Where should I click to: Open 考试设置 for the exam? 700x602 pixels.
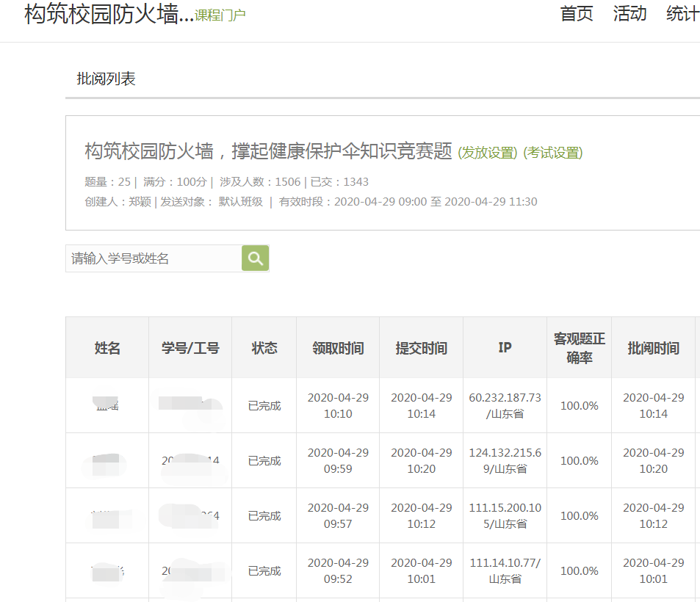click(552, 153)
